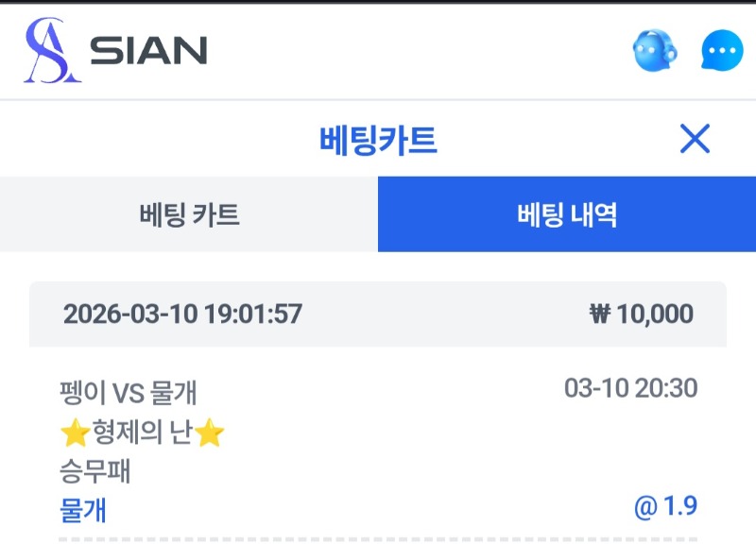Viewport: 756px width, 544px height.
Task: Open the customer support robot icon
Action: pos(656,50)
